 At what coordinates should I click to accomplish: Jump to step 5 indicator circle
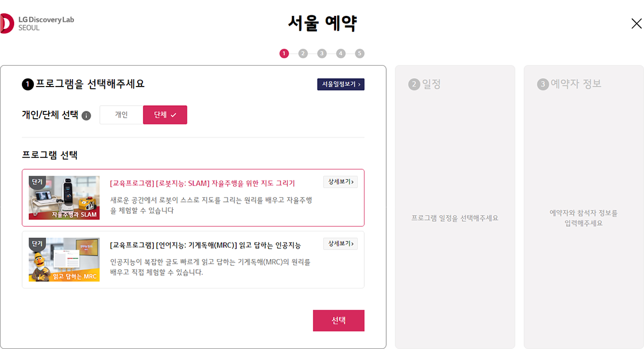(359, 53)
